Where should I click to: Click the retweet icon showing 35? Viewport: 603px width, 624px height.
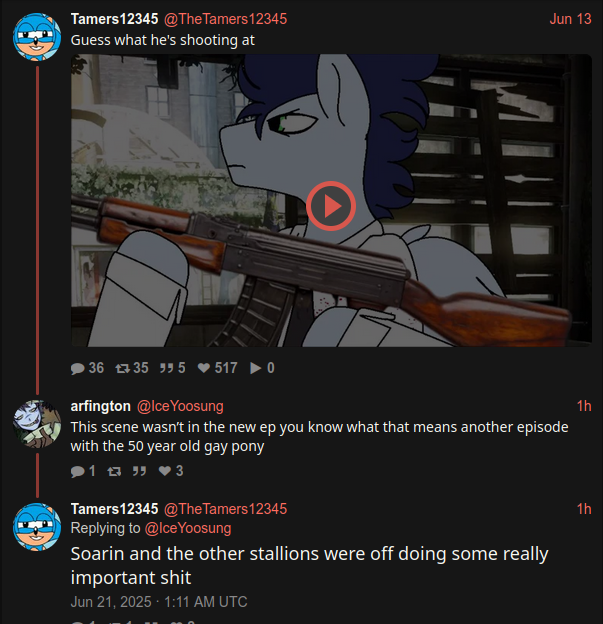pos(122,369)
